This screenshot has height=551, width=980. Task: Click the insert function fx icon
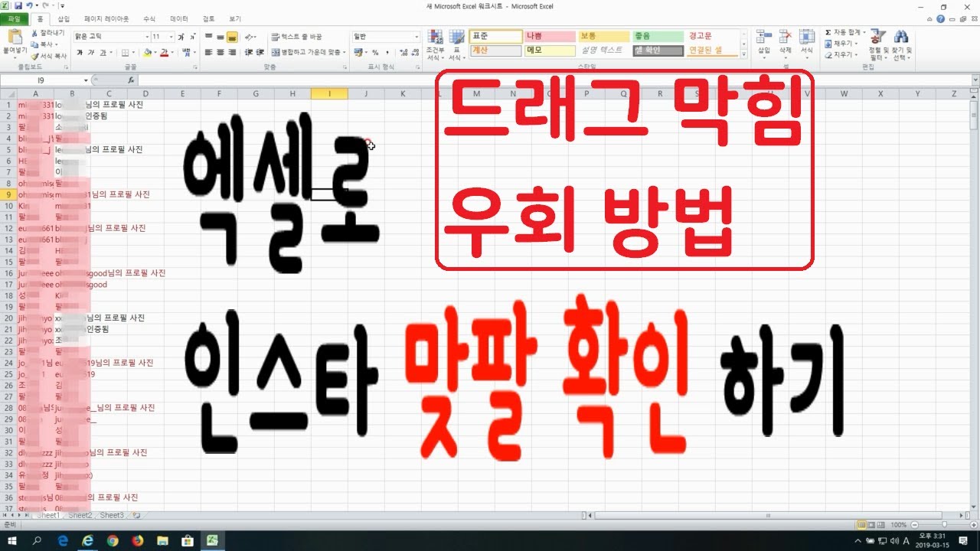click(x=131, y=80)
